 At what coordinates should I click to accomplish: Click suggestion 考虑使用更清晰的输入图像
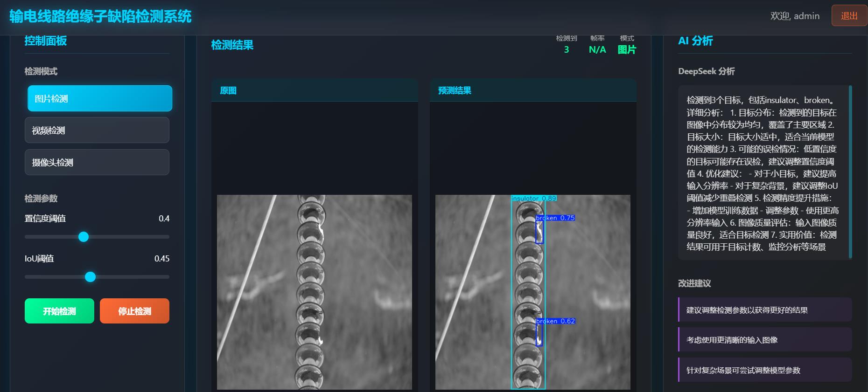(765, 340)
